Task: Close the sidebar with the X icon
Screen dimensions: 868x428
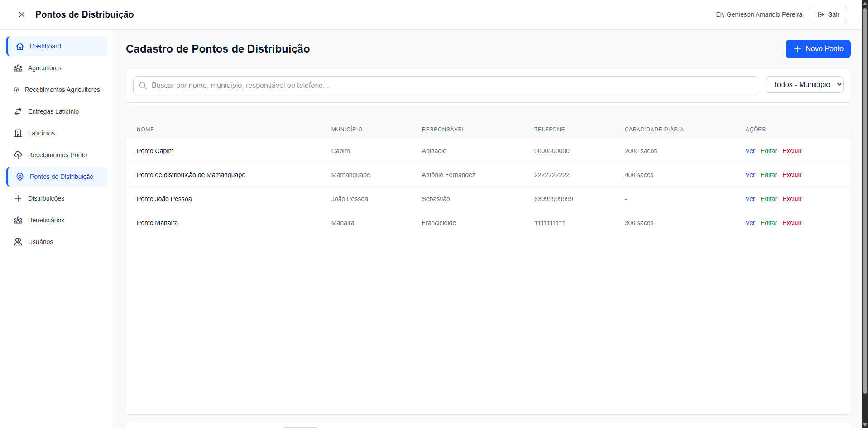Action: click(x=21, y=14)
